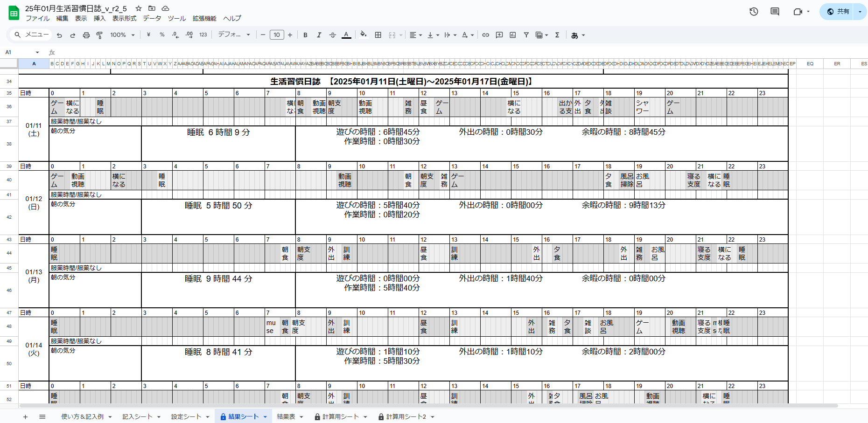The height and width of the screenshot is (423, 868).
Task: Click the font size field
Action: pos(277,35)
